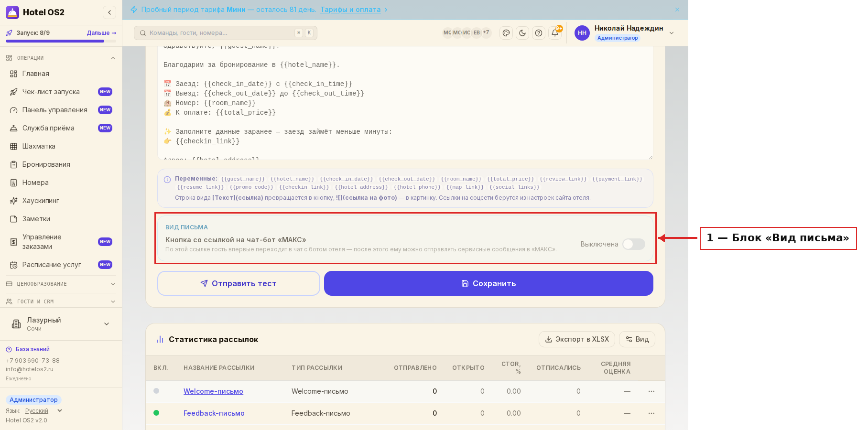This screenshot has height=430, width=868.
Task: Open three-dot menu for Welcome-письмо row
Action: click(651, 391)
